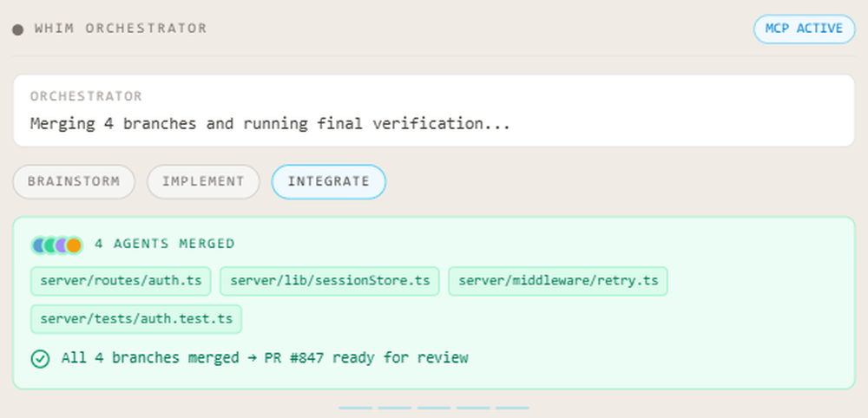Select the third pagination dash indicator

click(x=434, y=408)
